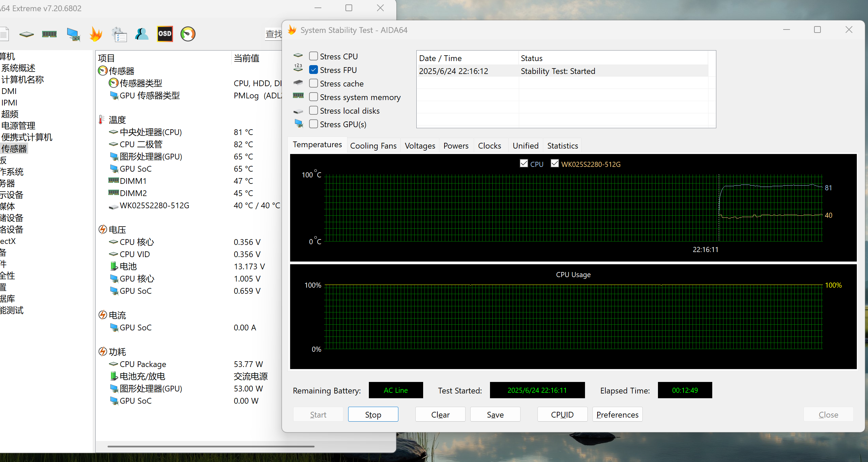
Task: Enable the Stress system memory checkbox
Action: coord(314,97)
